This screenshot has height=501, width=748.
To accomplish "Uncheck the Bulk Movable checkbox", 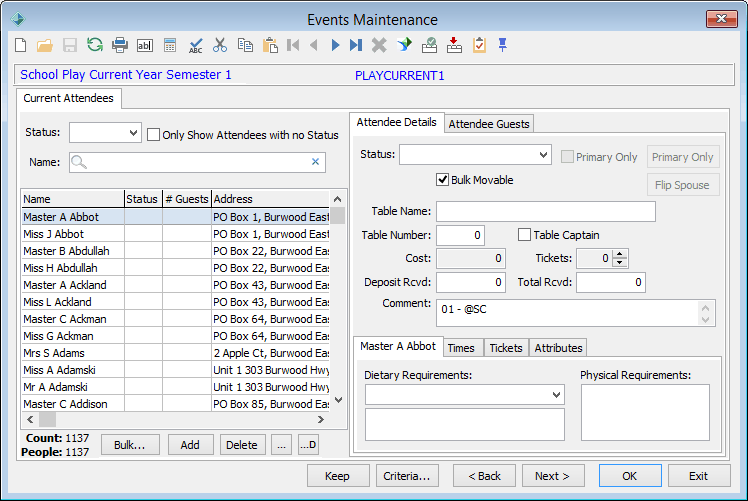I will [442, 180].
